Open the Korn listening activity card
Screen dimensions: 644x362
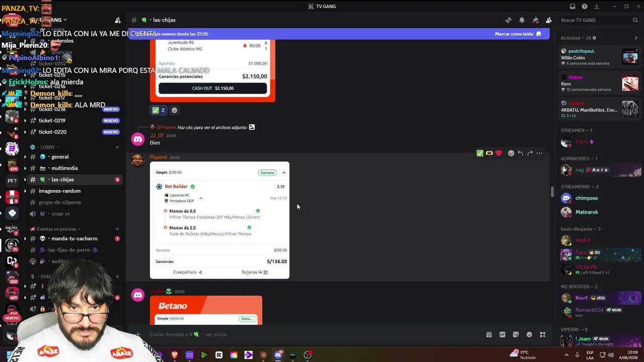(x=599, y=83)
